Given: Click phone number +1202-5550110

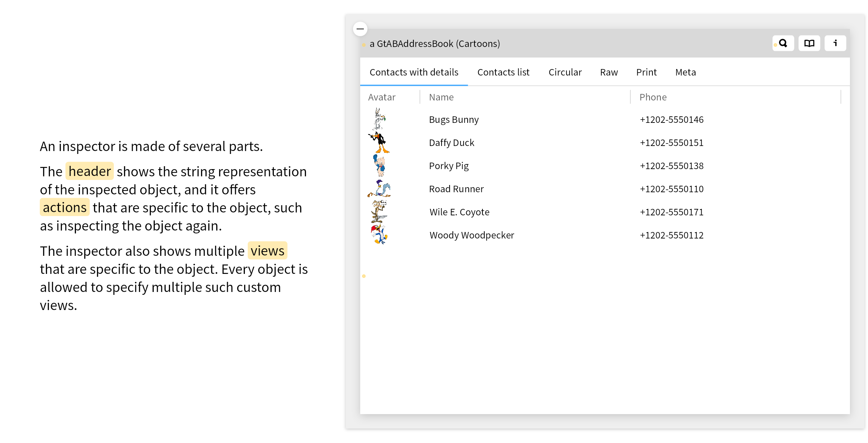Looking at the screenshot, I should [672, 189].
